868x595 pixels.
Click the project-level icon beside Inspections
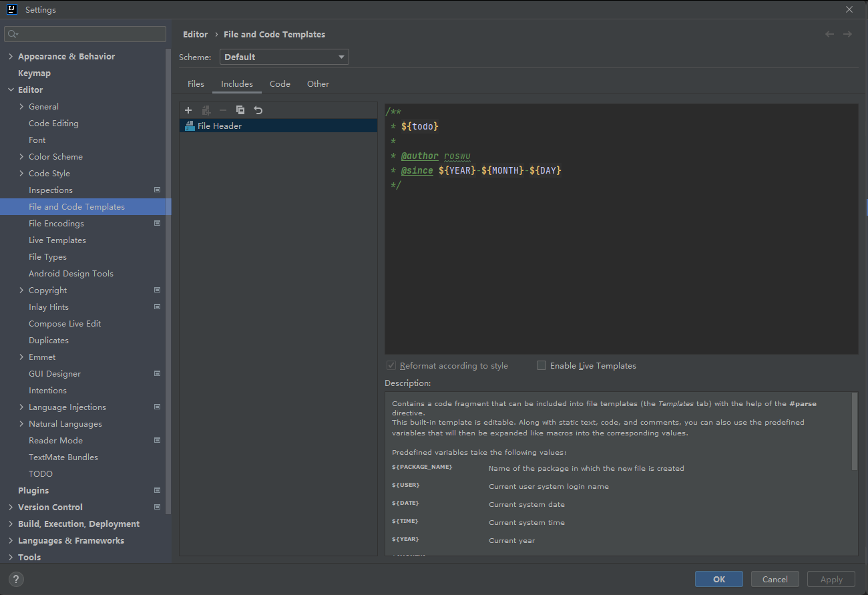pyautogui.click(x=158, y=190)
